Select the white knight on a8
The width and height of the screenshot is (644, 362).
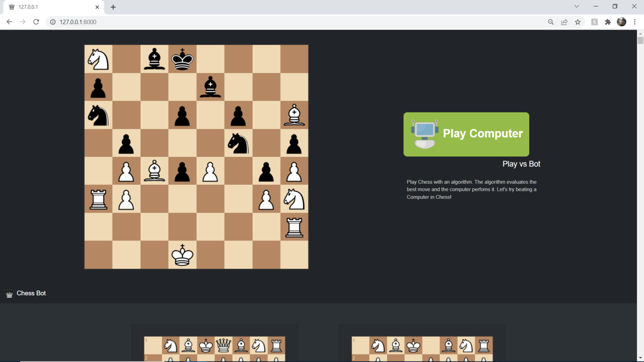(98, 59)
